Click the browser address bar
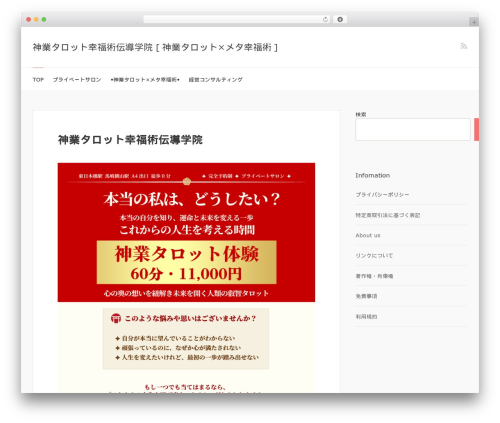The image size is (500, 423). tap(237, 20)
